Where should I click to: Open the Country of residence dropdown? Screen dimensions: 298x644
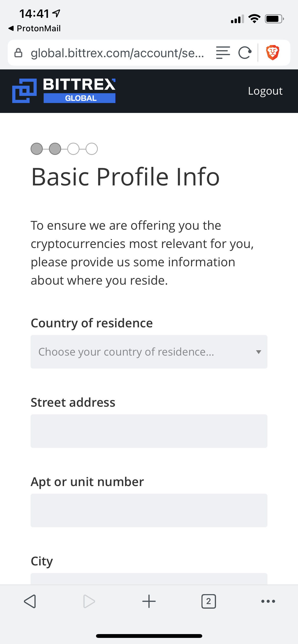point(143,352)
